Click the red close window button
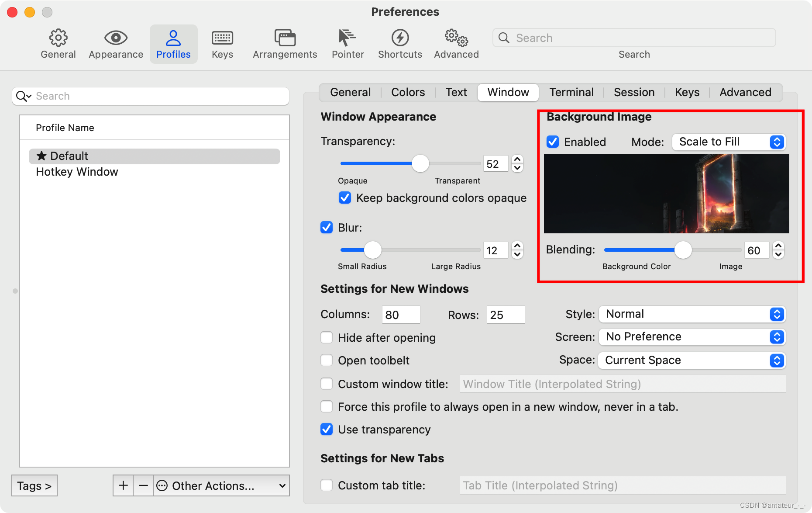 [x=12, y=12]
